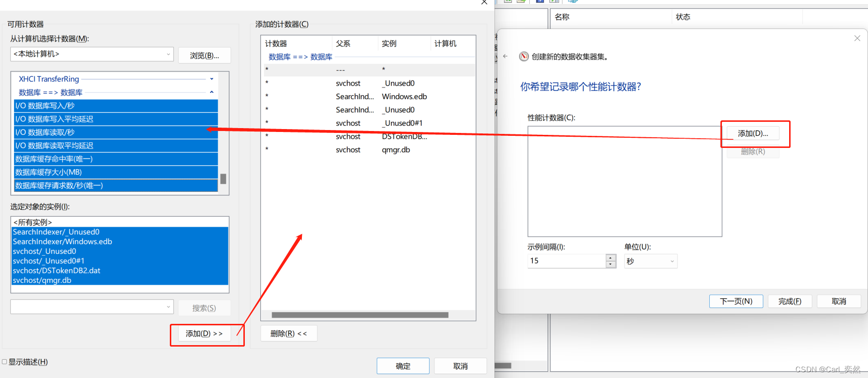The width and height of the screenshot is (868, 378).
Task: Click the 数据库 ==> 数据库 group in added counters
Action: [300, 57]
